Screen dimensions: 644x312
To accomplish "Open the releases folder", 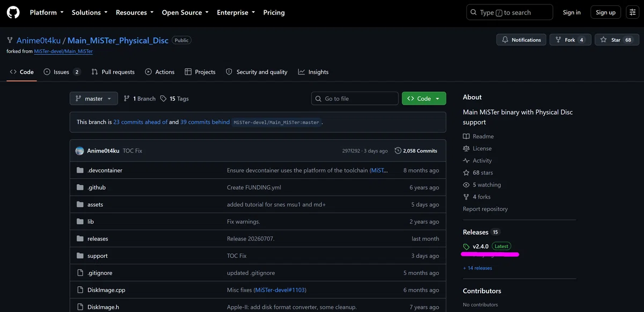I will click(x=98, y=239).
